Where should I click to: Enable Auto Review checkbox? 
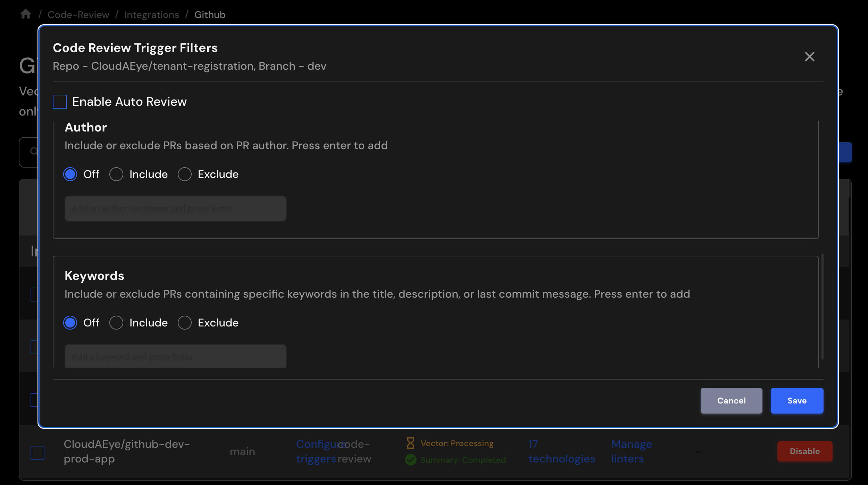tap(60, 102)
